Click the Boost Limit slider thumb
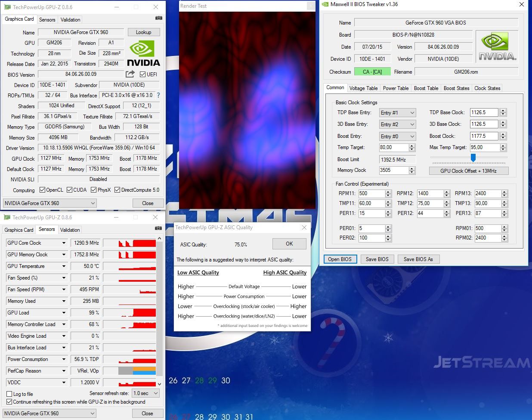 click(x=473, y=158)
